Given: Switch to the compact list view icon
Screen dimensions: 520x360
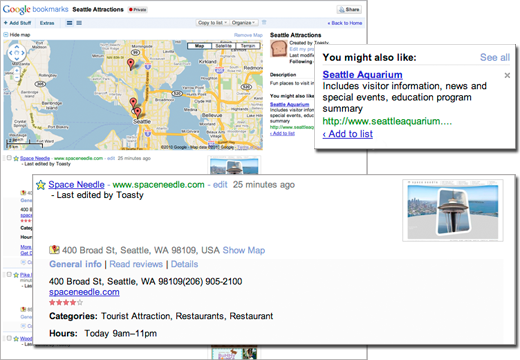Looking at the screenshot, I should click(x=79, y=23).
